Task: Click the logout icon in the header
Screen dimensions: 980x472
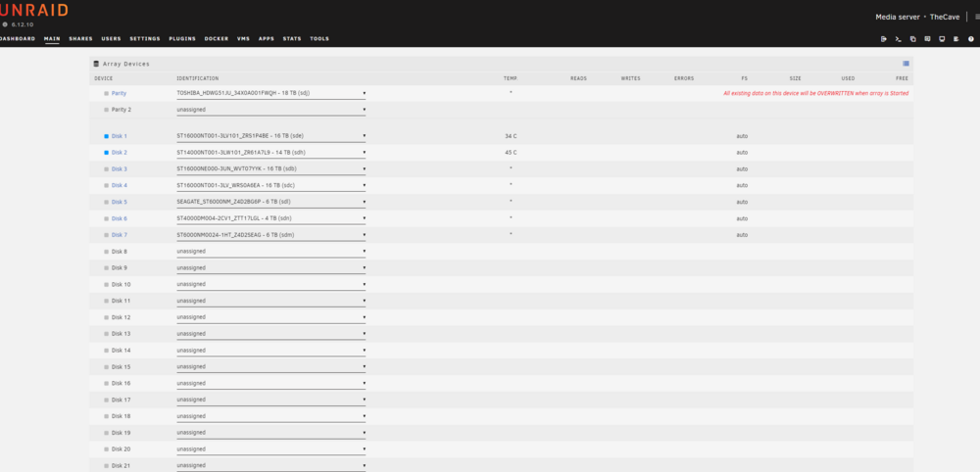Action: [x=884, y=39]
